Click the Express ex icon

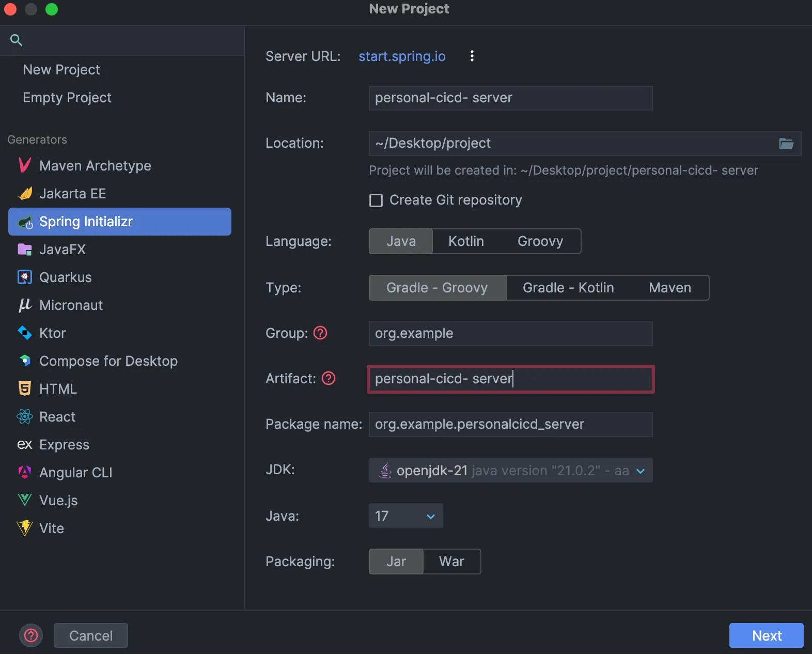coord(25,444)
